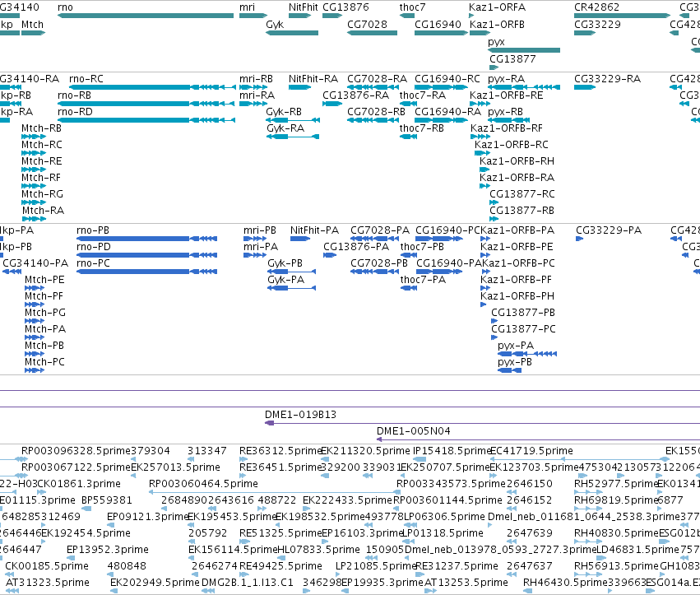Screen dimensions: 700x595
Task: Open transcript Gyk-RB
Action: [284, 112]
